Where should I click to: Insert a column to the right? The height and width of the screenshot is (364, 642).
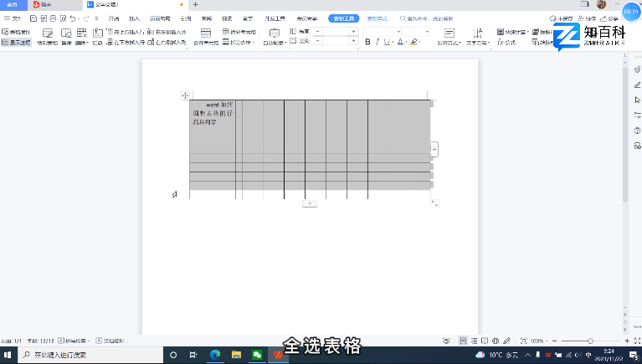tap(167, 42)
